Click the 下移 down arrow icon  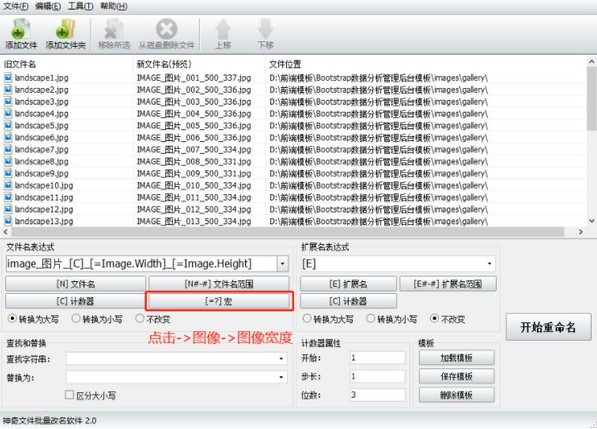click(265, 29)
